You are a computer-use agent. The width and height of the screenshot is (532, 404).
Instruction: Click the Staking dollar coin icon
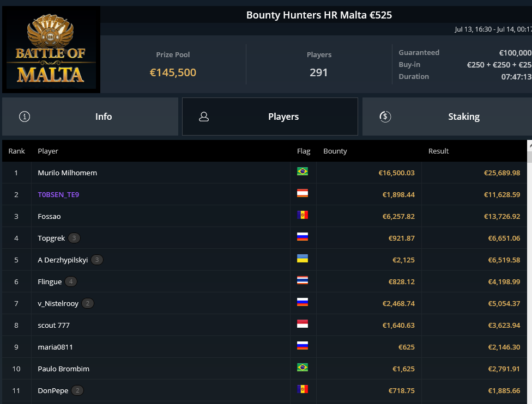[x=385, y=117]
